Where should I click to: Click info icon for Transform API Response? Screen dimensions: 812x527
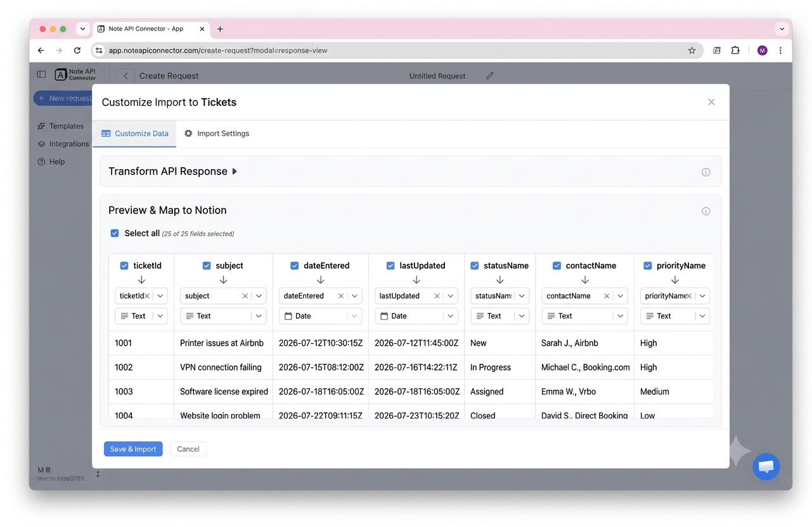pyautogui.click(x=706, y=172)
